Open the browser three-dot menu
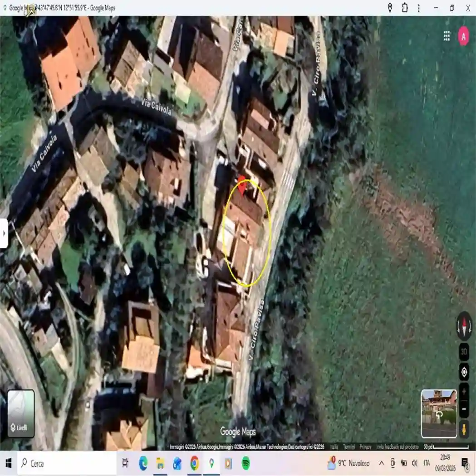Screen dimensions: 476x476 [x=419, y=8]
